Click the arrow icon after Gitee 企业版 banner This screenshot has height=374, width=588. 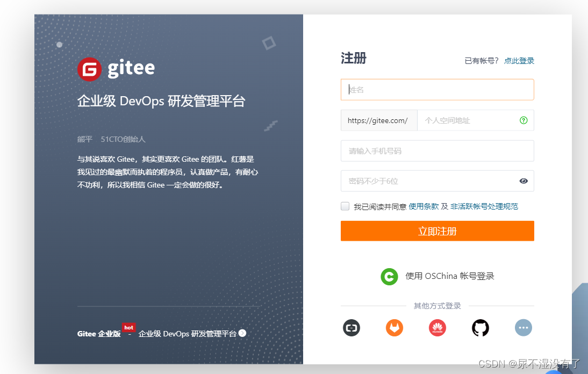(x=242, y=333)
